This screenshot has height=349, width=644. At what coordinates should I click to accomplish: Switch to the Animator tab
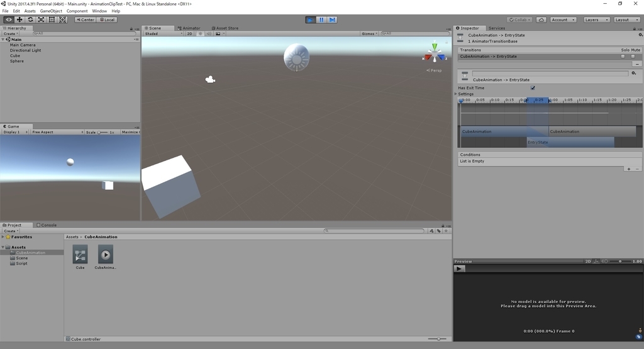pos(189,28)
